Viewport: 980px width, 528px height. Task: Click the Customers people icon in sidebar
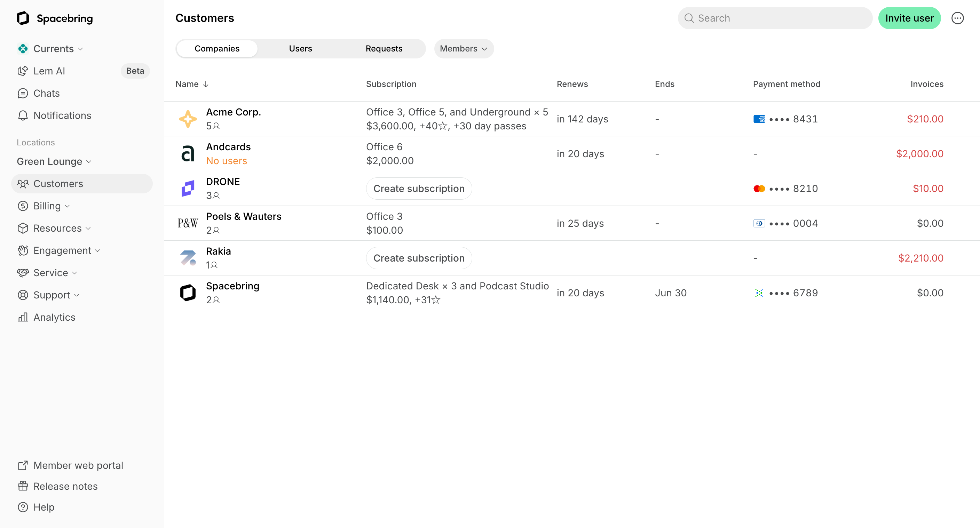pos(23,184)
